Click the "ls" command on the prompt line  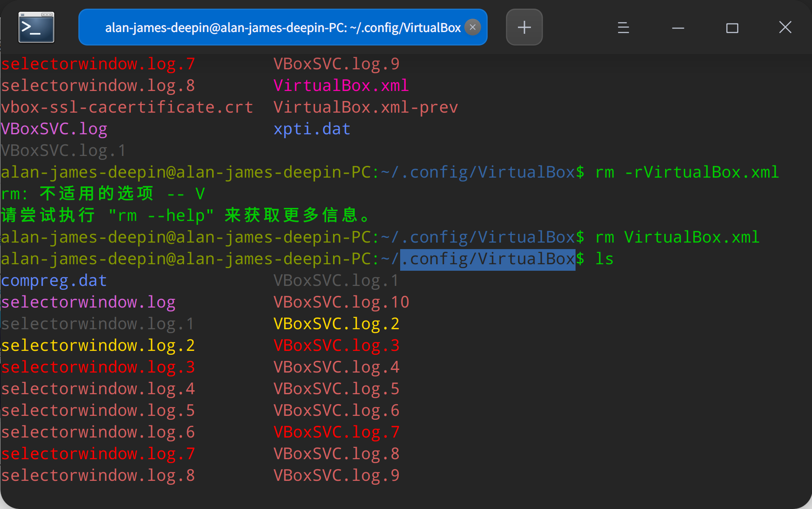click(604, 259)
